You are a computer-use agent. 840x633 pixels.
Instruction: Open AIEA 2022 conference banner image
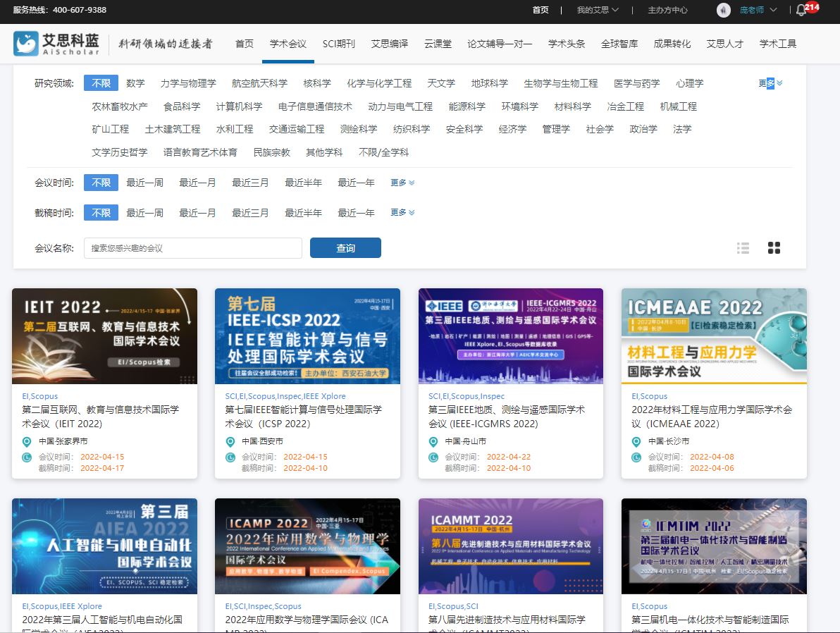[x=104, y=546]
